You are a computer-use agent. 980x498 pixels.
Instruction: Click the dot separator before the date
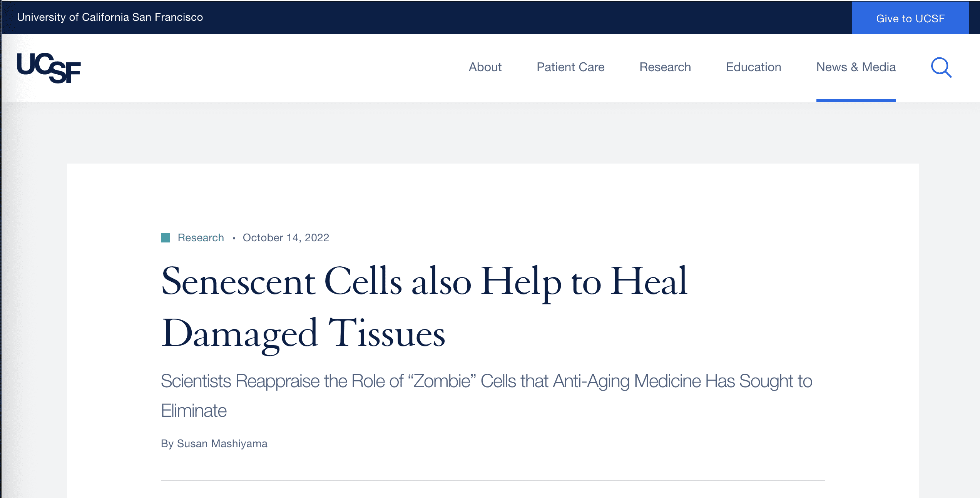(x=234, y=239)
